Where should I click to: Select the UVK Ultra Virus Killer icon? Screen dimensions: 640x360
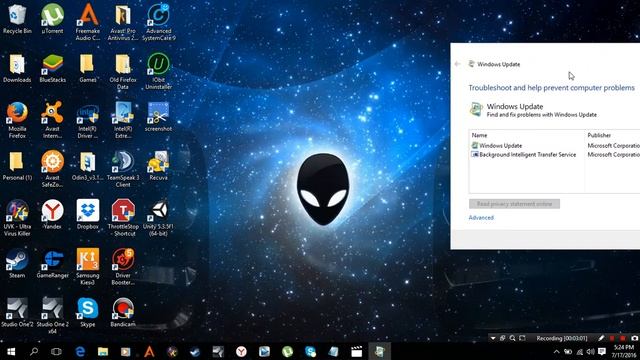tap(17, 218)
